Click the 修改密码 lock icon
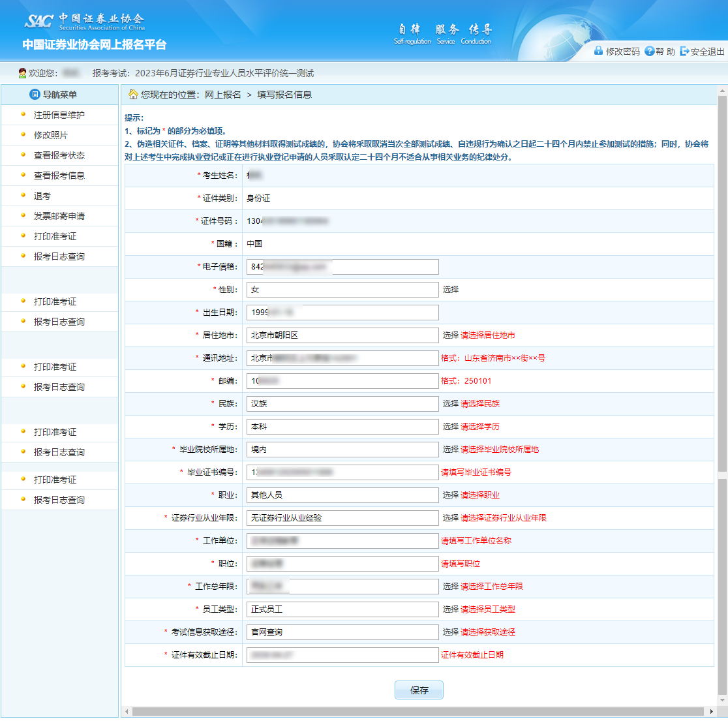 pos(598,50)
